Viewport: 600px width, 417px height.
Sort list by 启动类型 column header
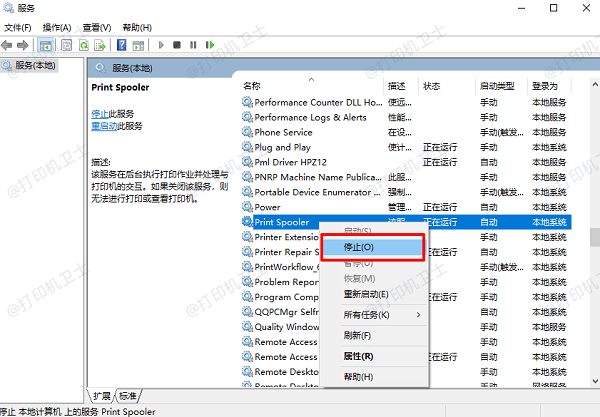(x=496, y=86)
